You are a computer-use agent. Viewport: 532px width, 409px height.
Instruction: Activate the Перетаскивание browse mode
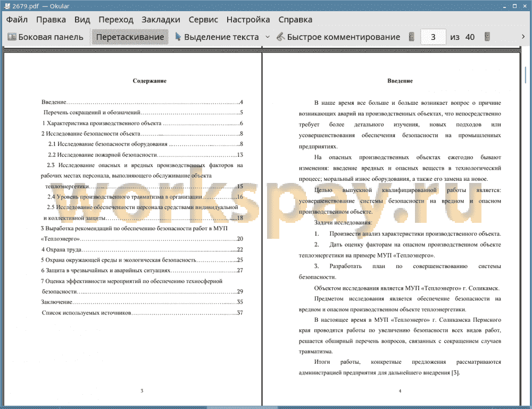pyautogui.click(x=130, y=37)
